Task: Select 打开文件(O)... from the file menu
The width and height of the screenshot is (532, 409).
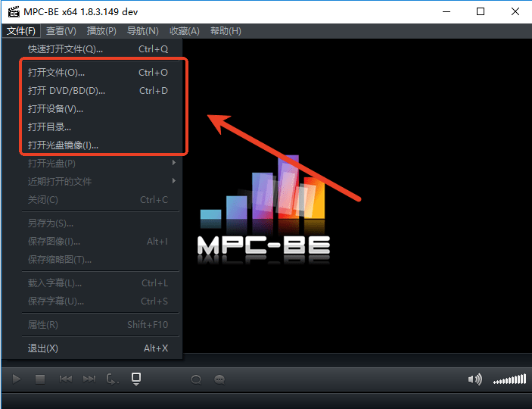Action: pyautogui.click(x=57, y=73)
